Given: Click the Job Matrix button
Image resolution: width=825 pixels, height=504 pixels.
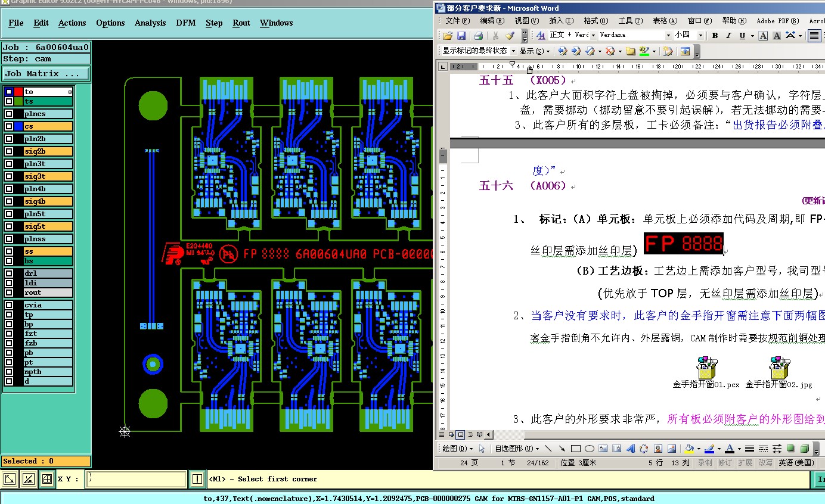Looking at the screenshot, I should coord(46,74).
